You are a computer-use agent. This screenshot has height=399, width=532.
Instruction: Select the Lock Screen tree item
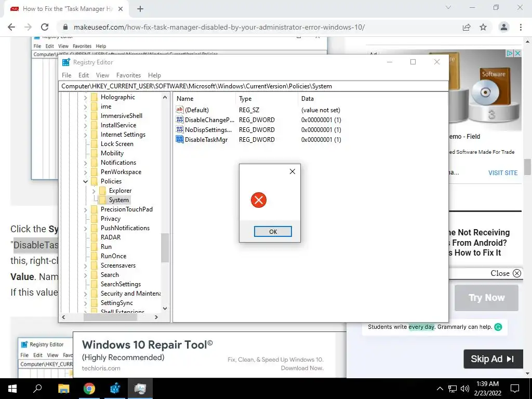(x=117, y=144)
